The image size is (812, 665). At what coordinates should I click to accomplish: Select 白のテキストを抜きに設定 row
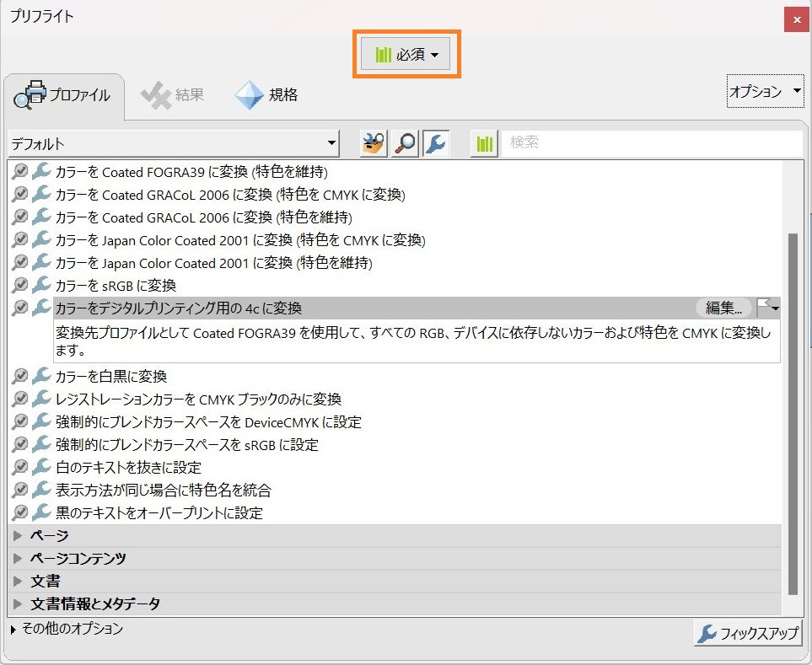395,467
